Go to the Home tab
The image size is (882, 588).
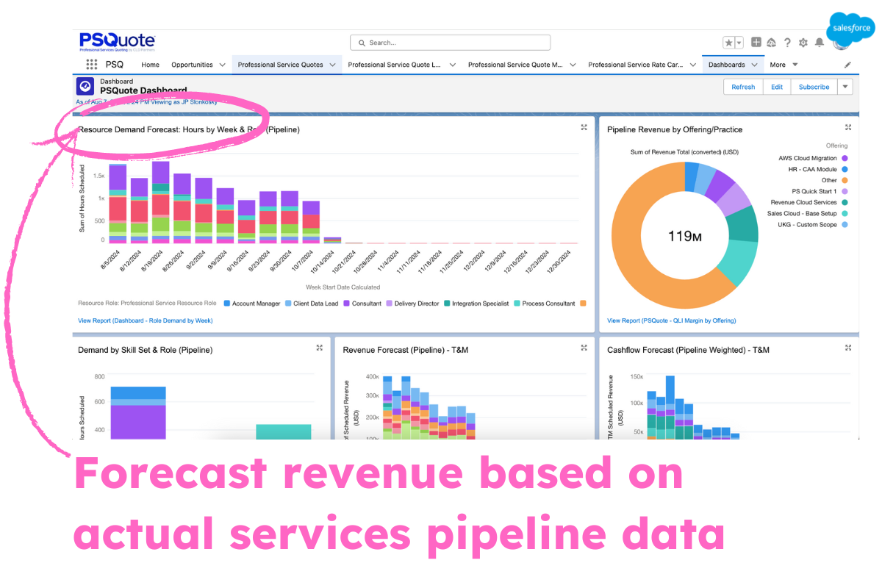coord(150,65)
